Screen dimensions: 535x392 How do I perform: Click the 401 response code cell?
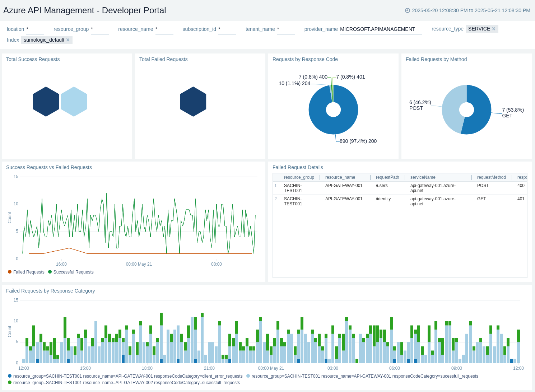521,199
